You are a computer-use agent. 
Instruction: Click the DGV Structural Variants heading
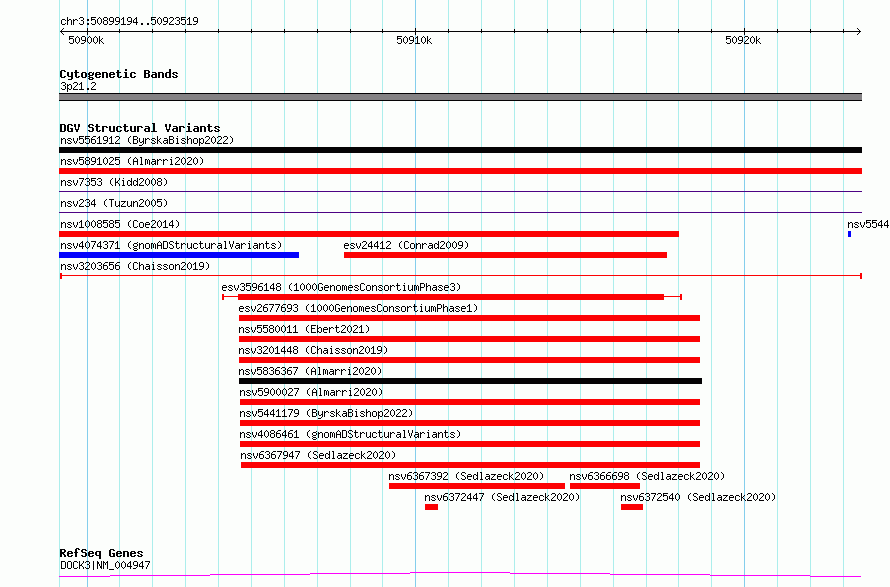(x=140, y=128)
